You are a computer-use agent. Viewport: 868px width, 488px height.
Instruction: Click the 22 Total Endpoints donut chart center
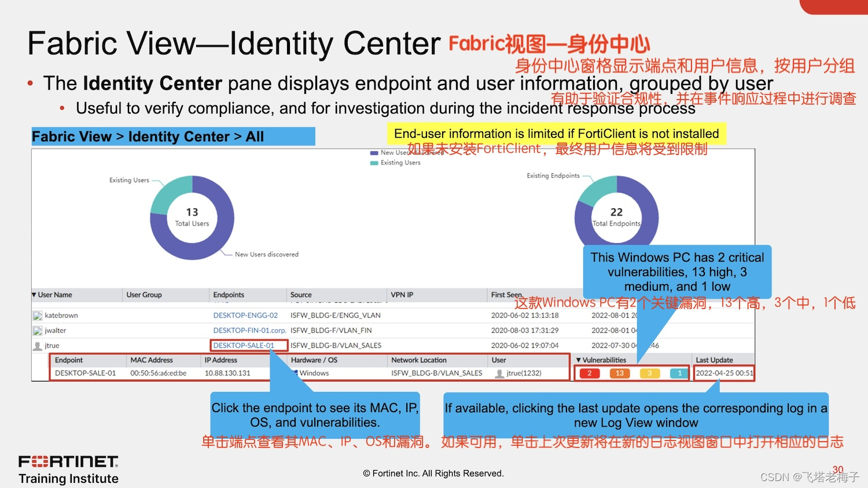(x=616, y=217)
